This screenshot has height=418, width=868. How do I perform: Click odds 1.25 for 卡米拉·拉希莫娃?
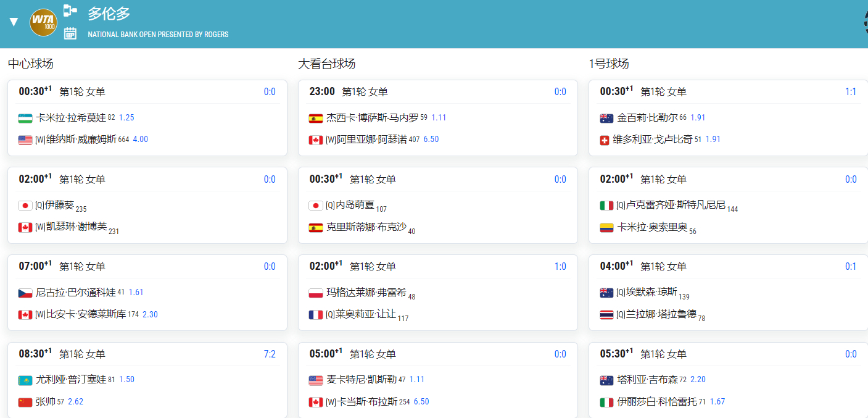click(126, 117)
